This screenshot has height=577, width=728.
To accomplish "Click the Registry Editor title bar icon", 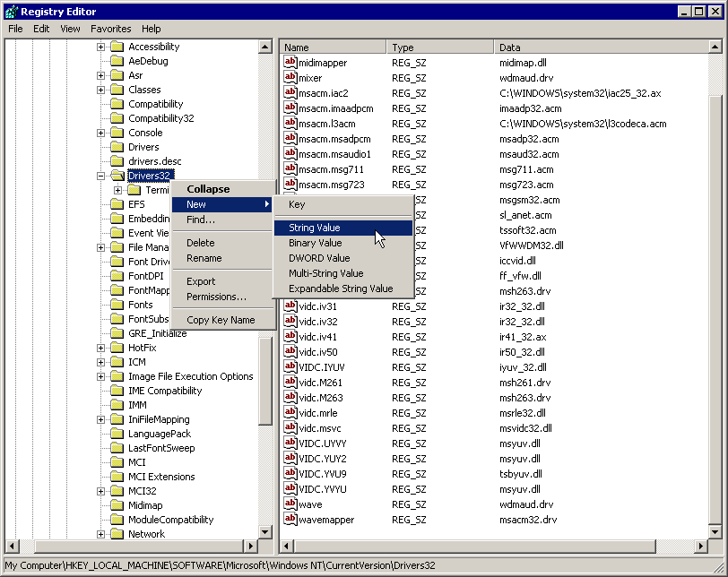I will [x=11, y=12].
